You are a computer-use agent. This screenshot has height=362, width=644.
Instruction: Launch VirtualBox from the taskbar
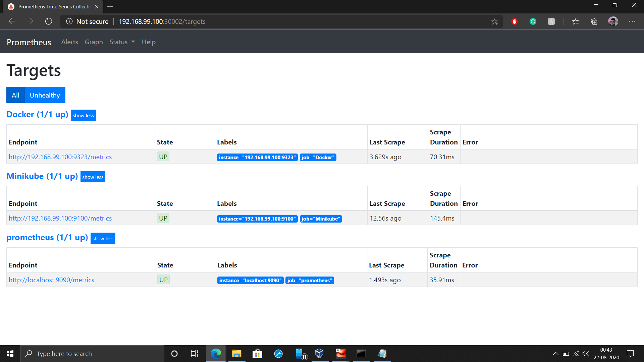click(319, 353)
